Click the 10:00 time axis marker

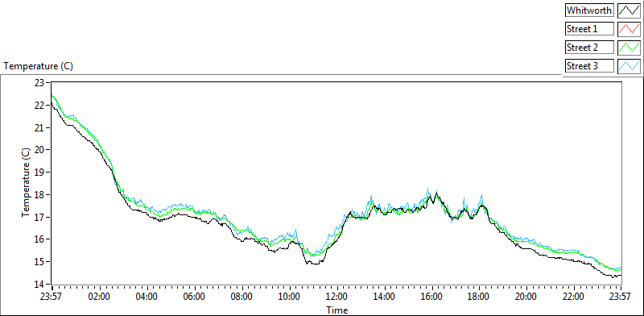click(x=290, y=297)
